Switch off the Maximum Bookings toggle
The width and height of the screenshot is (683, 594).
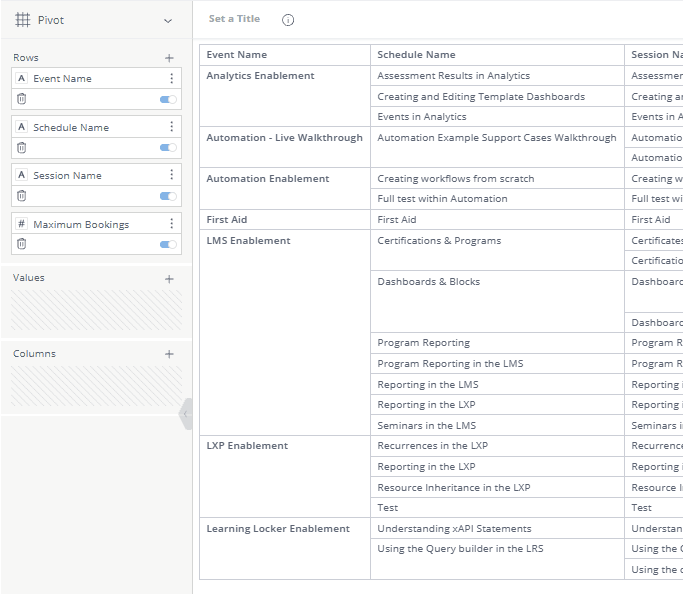pyautogui.click(x=168, y=244)
